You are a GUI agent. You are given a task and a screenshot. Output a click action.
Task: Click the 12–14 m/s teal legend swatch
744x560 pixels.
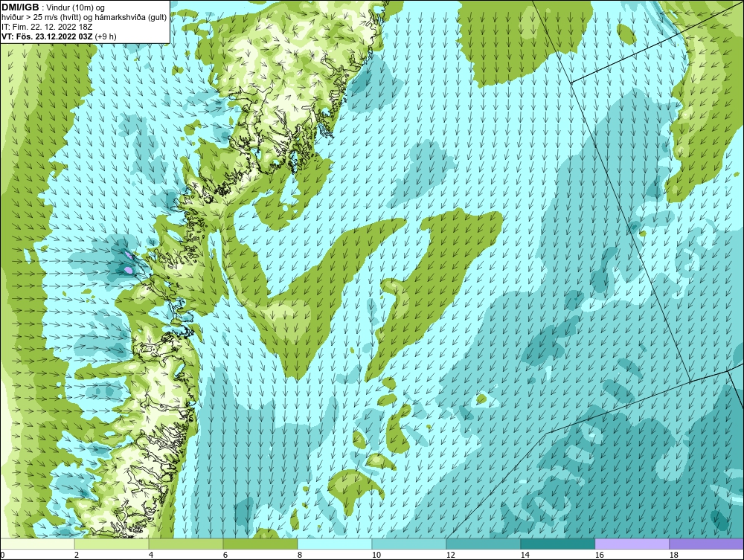point(484,544)
